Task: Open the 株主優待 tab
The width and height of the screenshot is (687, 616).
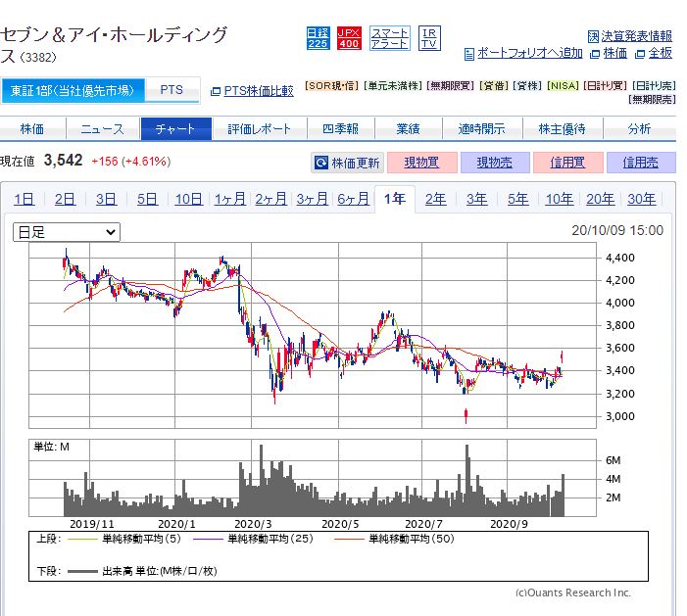Action: tap(563, 128)
